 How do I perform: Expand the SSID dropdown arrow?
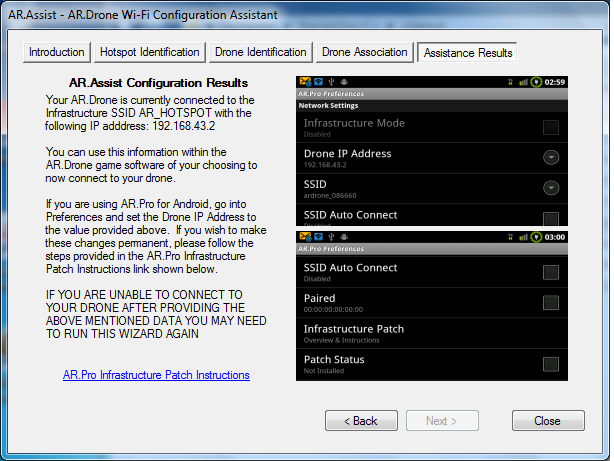[551, 188]
